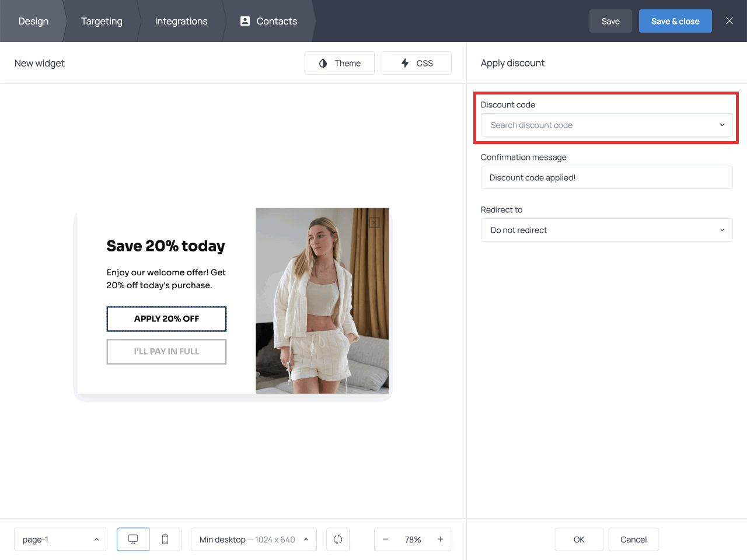Switch to the Targeting tab

(102, 21)
